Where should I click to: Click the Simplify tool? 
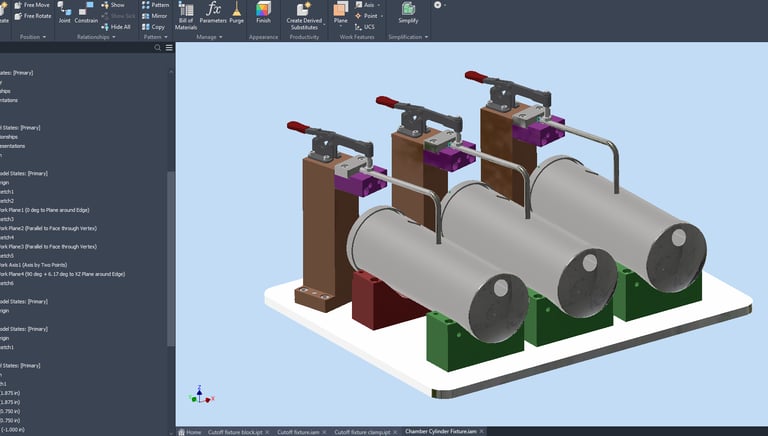(x=408, y=12)
